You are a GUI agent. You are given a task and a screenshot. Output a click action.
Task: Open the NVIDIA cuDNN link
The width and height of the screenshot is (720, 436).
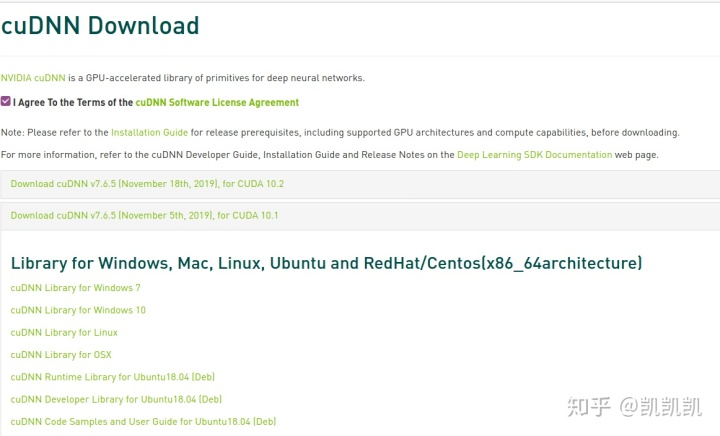(33, 78)
